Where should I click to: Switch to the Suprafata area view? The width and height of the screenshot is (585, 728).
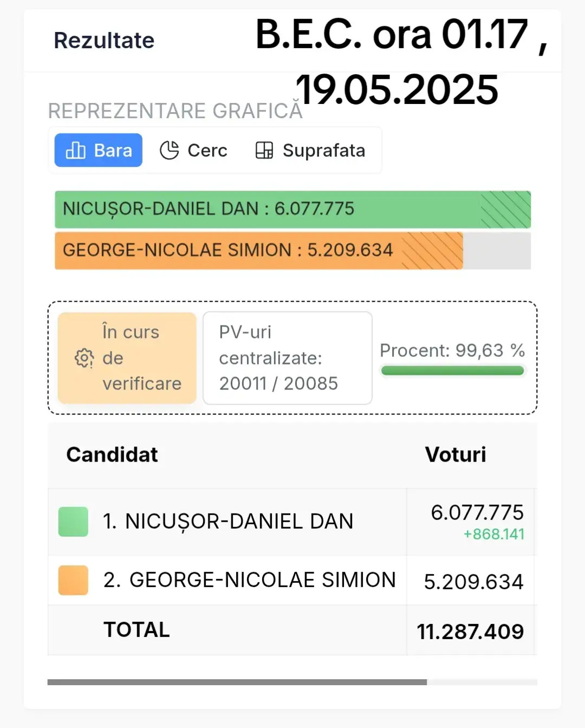pyautogui.click(x=310, y=150)
